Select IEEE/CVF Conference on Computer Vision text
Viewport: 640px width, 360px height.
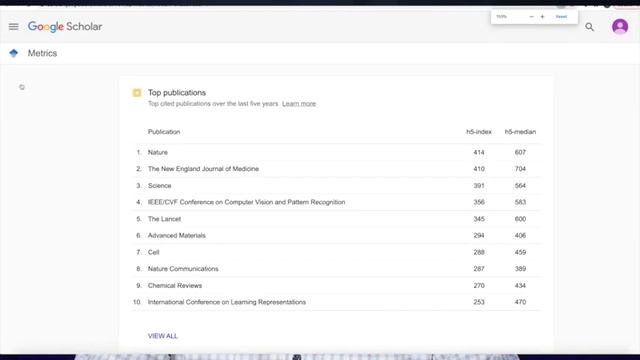pos(247,202)
